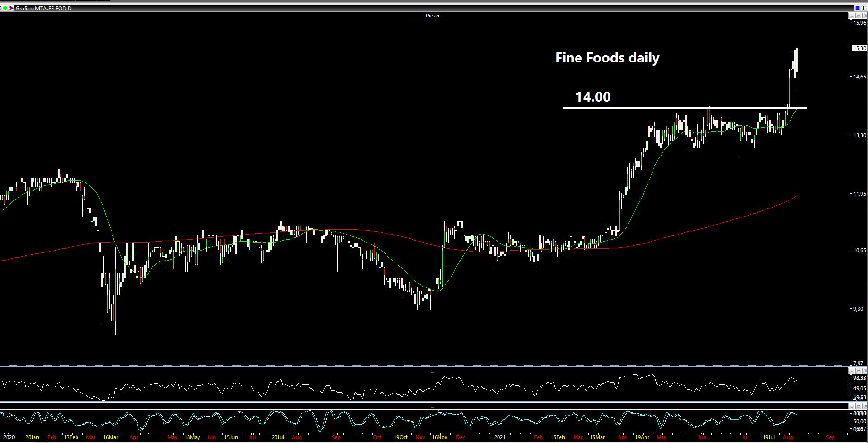Click the '16Nov' date axis label
This screenshot has width=868, height=443.
[439, 437]
